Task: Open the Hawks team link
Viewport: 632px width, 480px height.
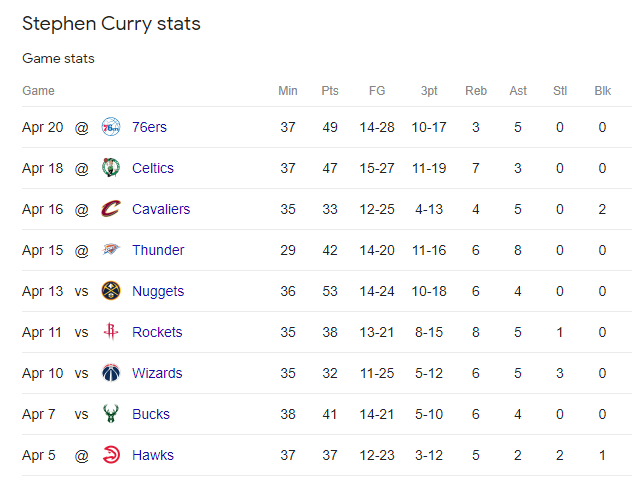Action: click(153, 455)
